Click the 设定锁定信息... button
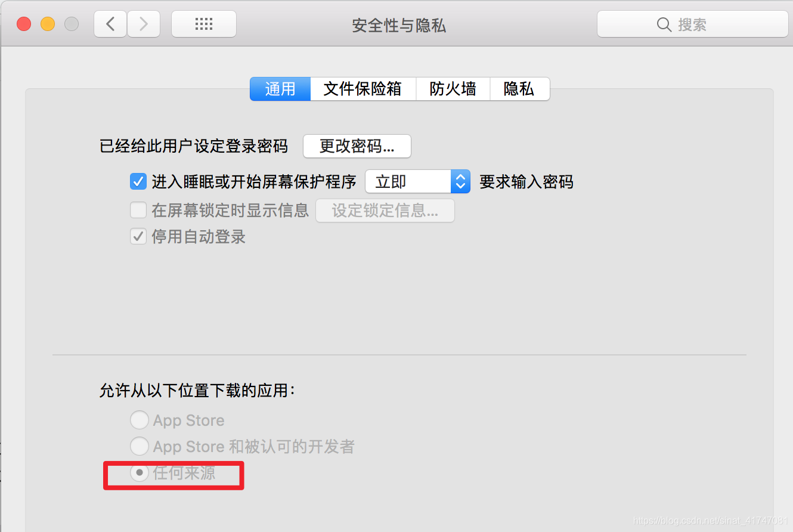Screen dimensions: 793x532 click(385, 211)
